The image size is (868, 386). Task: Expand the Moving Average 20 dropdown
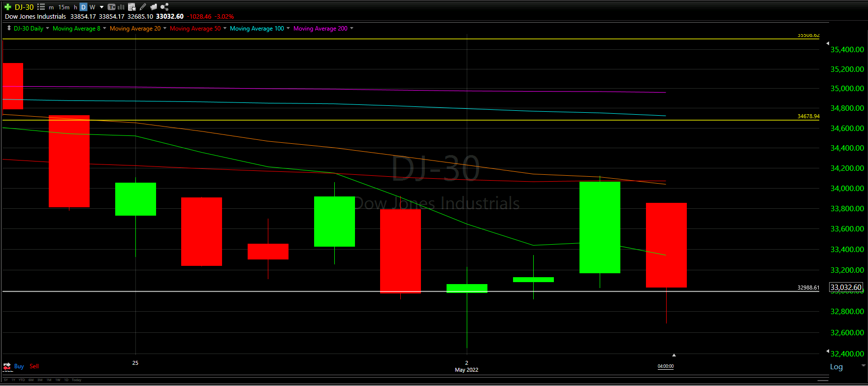pyautogui.click(x=164, y=28)
